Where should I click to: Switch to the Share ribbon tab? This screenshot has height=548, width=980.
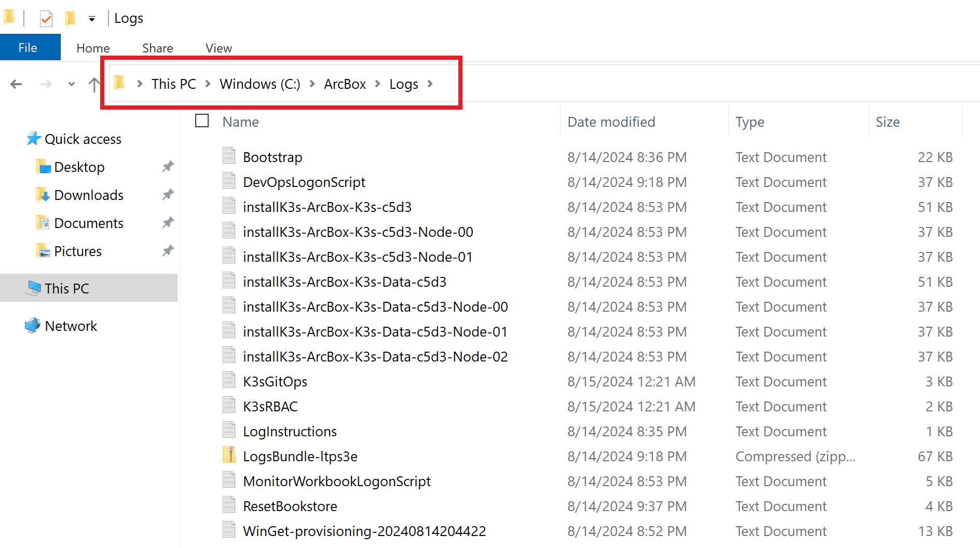coord(158,48)
